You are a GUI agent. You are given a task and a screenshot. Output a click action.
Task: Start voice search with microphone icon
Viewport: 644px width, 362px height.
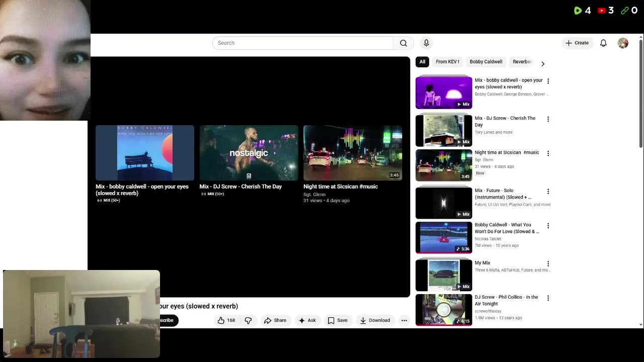tap(426, 43)
